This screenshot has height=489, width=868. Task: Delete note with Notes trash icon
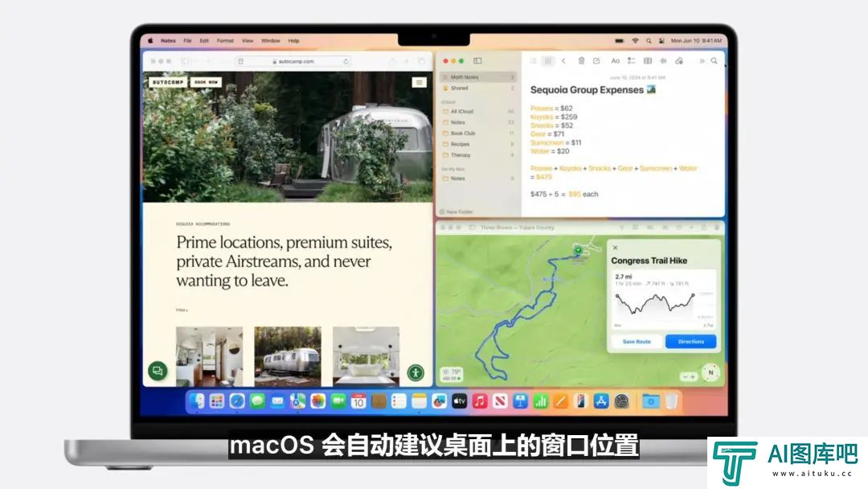pos(581,61)
